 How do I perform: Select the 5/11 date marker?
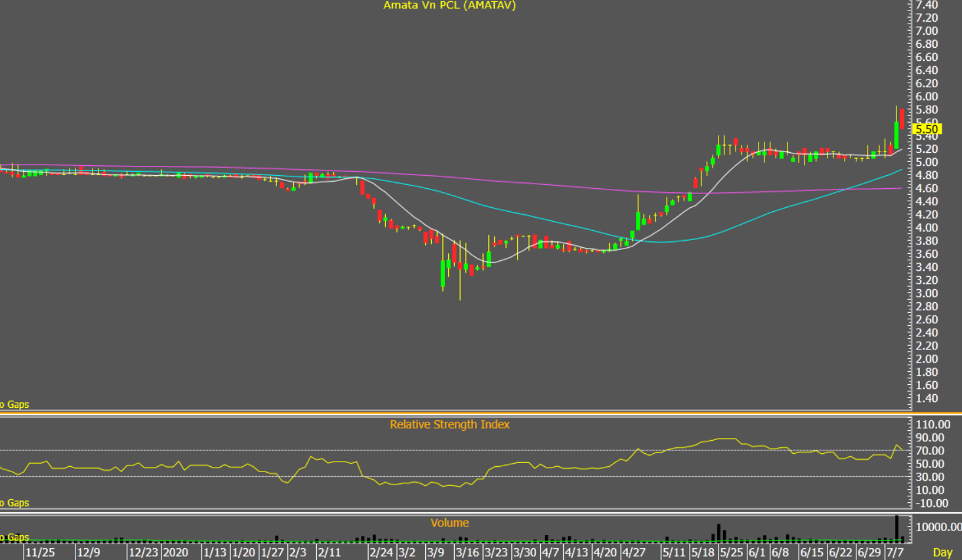pyautogui.click(x=674, y=552)
